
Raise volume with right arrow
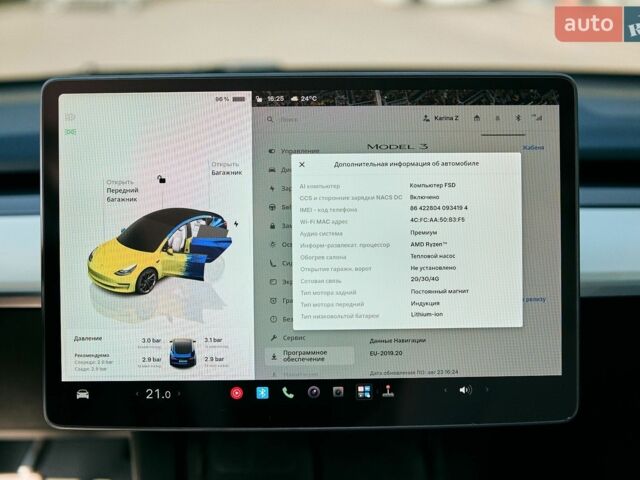click(487, 390)
